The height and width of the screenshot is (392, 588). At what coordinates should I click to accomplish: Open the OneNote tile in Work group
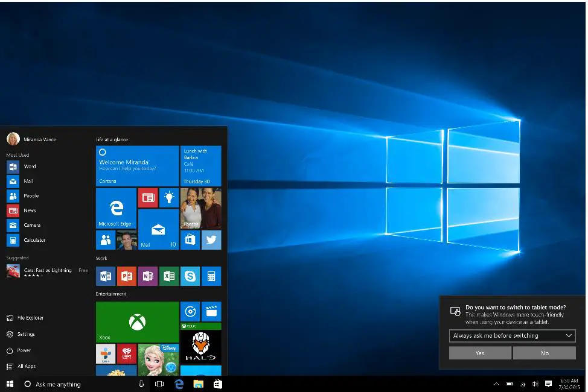[147, 276]
